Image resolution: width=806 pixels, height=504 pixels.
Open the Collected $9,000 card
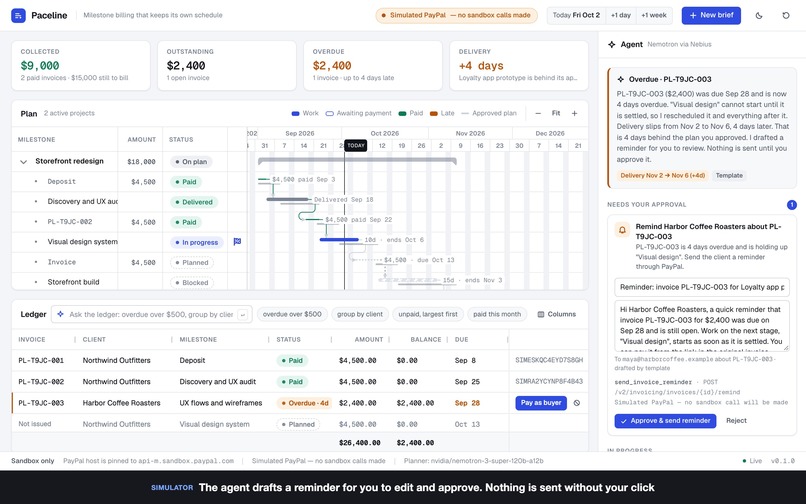[81, 66]
